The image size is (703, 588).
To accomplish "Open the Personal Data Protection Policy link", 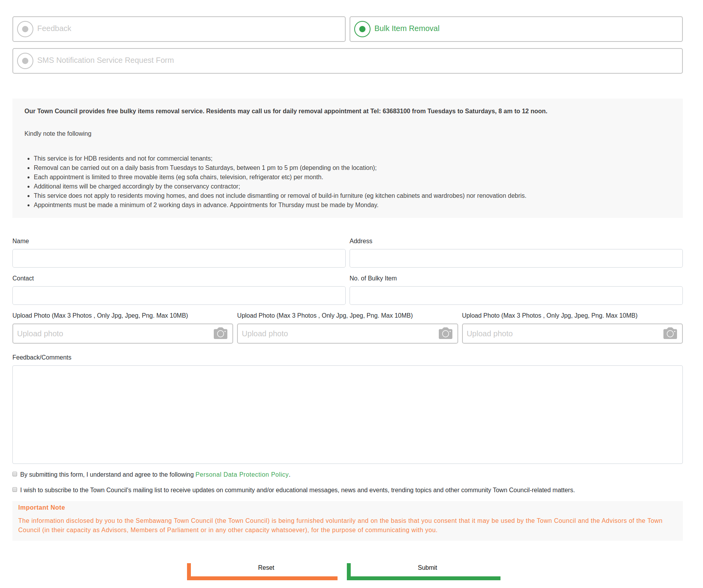I will [242, 474].
